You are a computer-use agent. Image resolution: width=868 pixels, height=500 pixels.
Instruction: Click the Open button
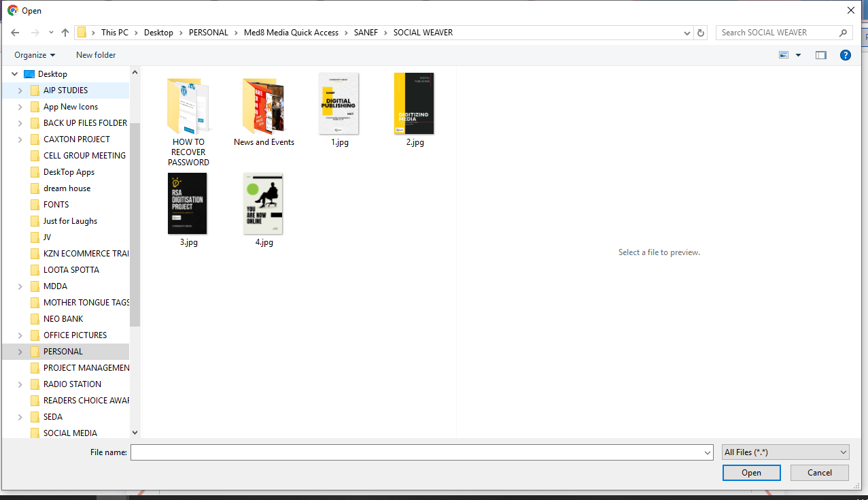[751, 473]
